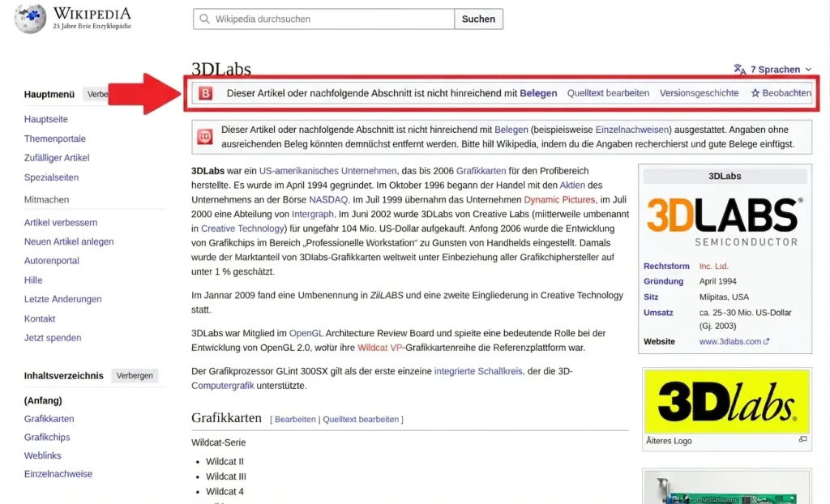Open the NASDAQ link
The image size is (830, 504).
click(x=328, y=199)
